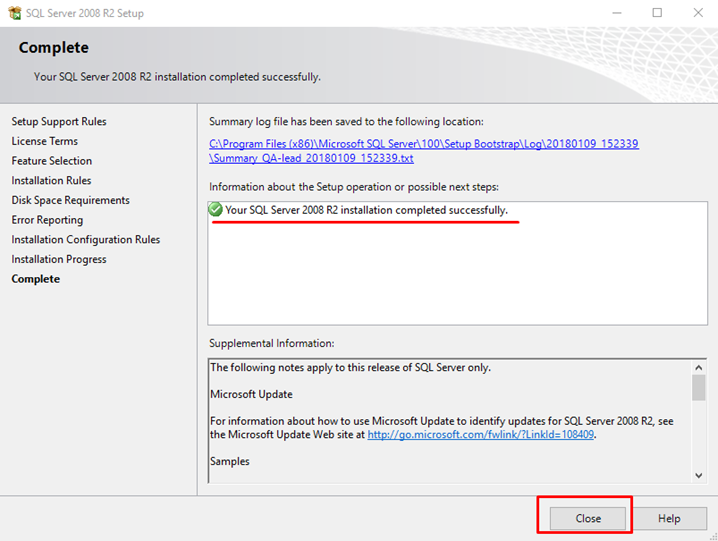
Task: Click the SQL Server Setup title bar icon
Action: pos(12,13)
